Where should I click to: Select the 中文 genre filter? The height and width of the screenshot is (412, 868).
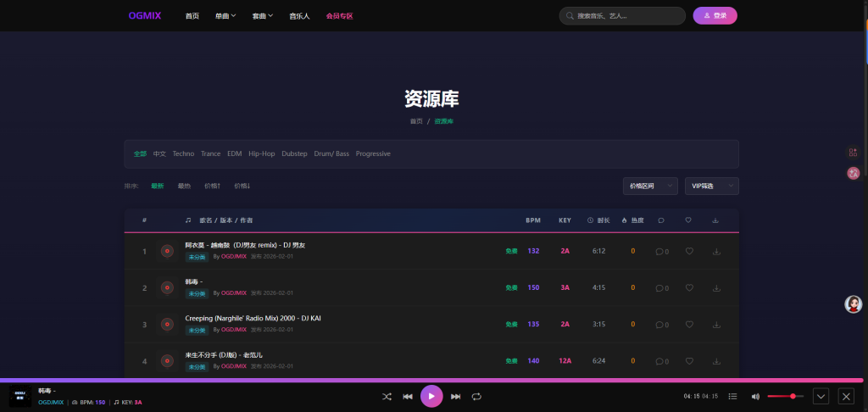[159, 154]
